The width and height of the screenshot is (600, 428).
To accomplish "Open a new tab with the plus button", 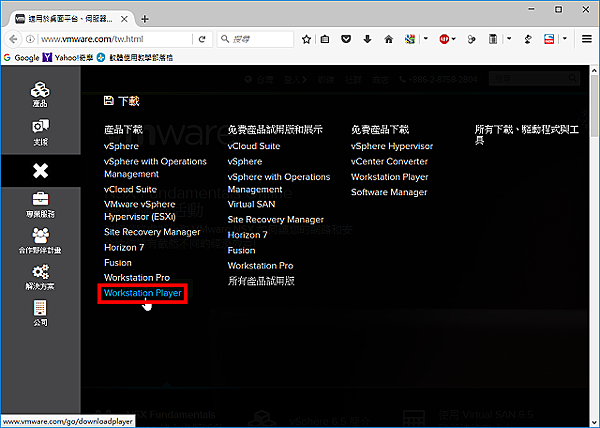I will point(145,19).
